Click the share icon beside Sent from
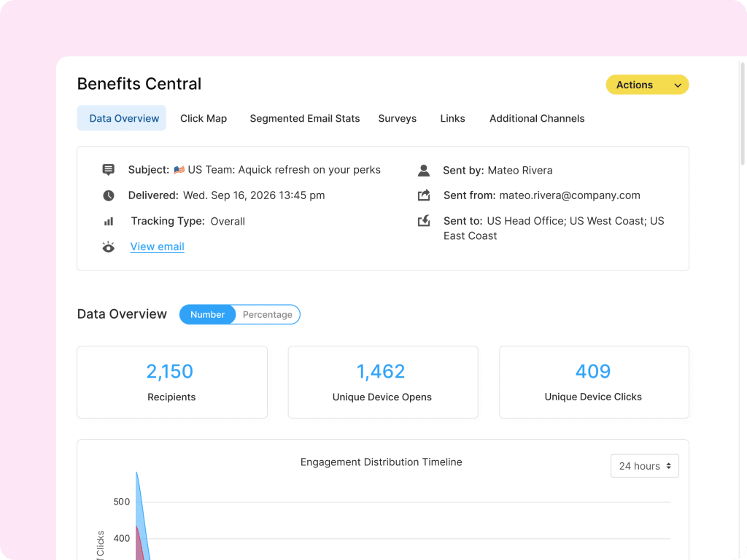This screenshot has height=560, width=747. point(424,195)
